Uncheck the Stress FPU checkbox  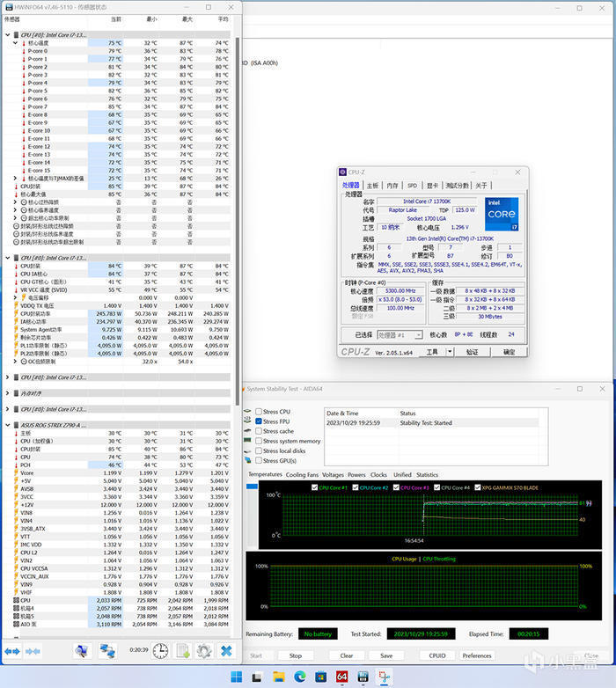coord(259,421)
